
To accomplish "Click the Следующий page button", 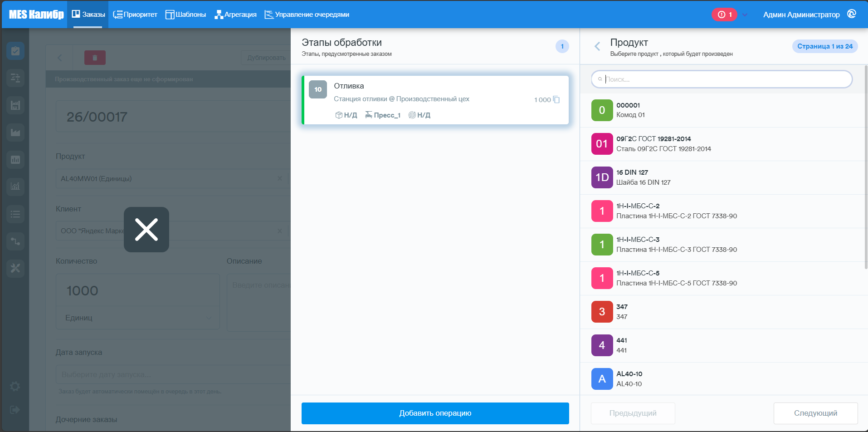I will pos(815,413).
